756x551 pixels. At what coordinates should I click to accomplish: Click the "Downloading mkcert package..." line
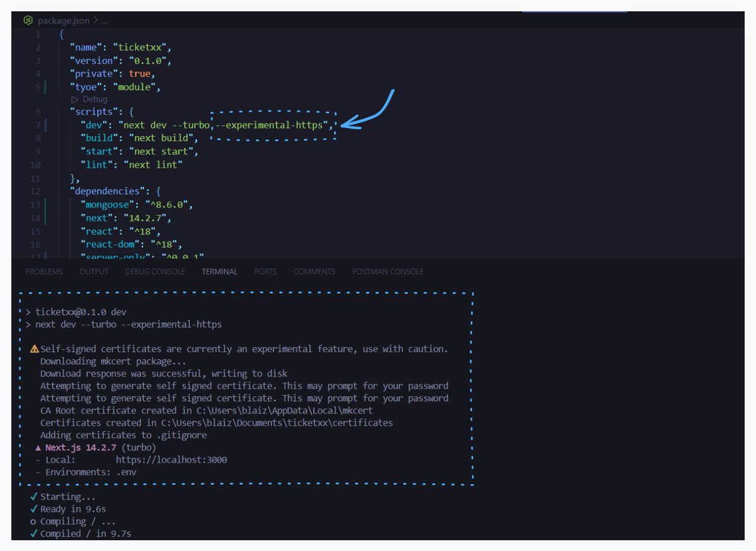(x=113, y=362)
